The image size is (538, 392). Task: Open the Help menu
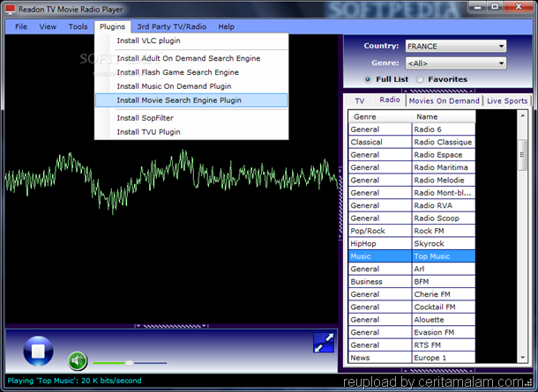226,26
